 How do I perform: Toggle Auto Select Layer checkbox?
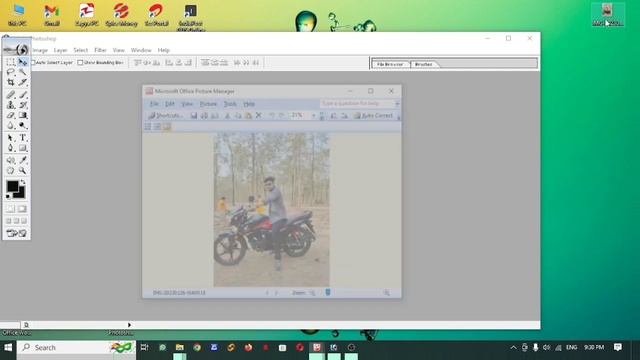click(34, 62)
